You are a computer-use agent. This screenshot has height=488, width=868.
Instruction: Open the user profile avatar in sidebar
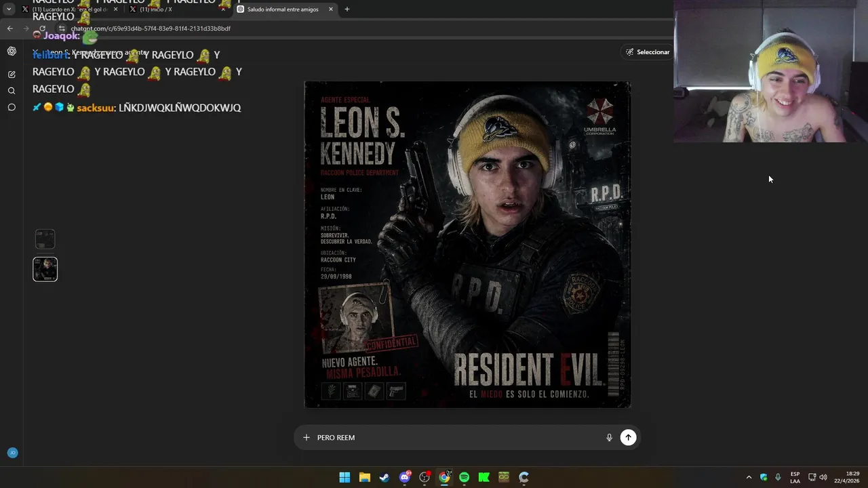[x=12, y=453]
